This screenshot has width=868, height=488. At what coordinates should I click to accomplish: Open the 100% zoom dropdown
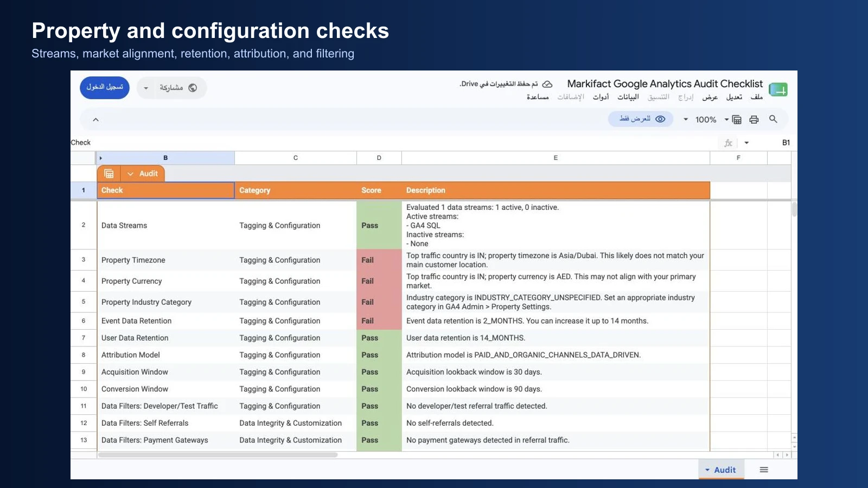tap(686, 119)
